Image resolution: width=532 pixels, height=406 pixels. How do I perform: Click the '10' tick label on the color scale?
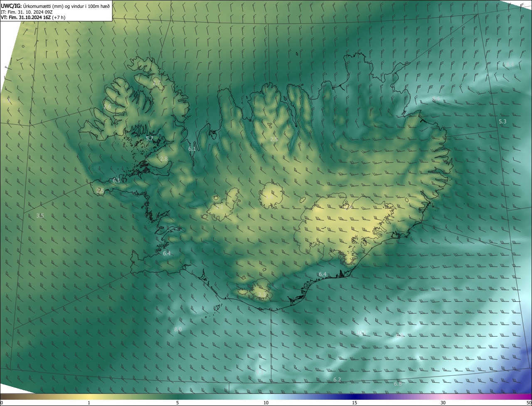tap(266, 403)
